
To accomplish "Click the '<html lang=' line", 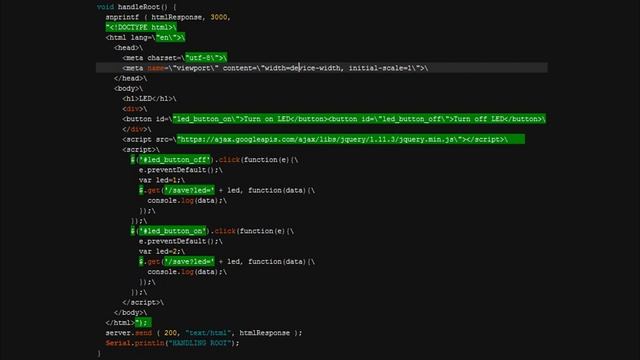I will 145,38.
